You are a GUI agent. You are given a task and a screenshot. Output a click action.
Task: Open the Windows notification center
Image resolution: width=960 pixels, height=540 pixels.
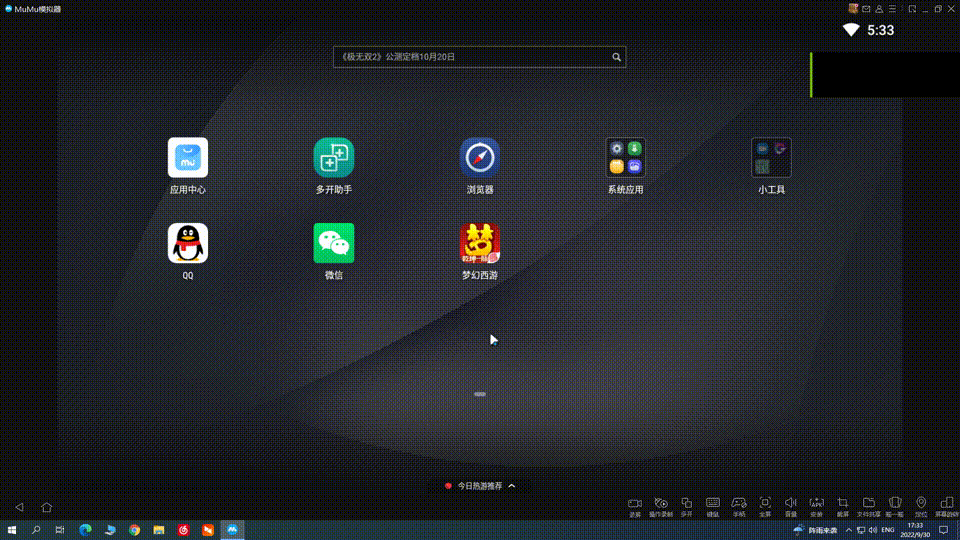943,530
